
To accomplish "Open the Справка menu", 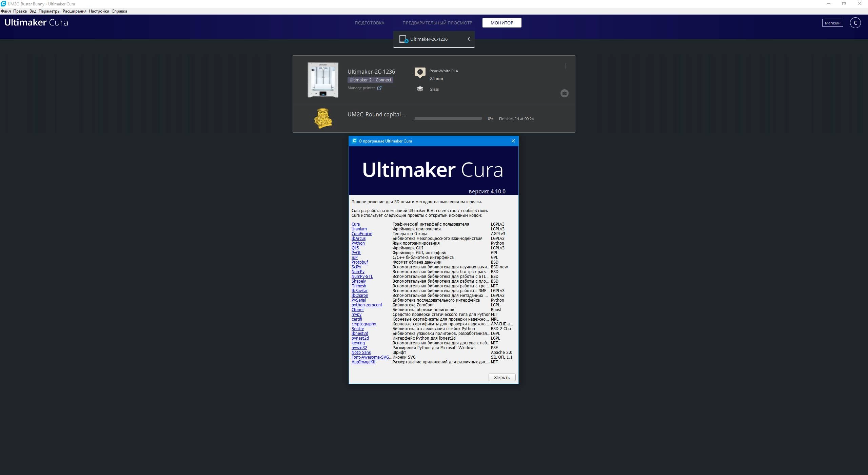I will 119,11.
